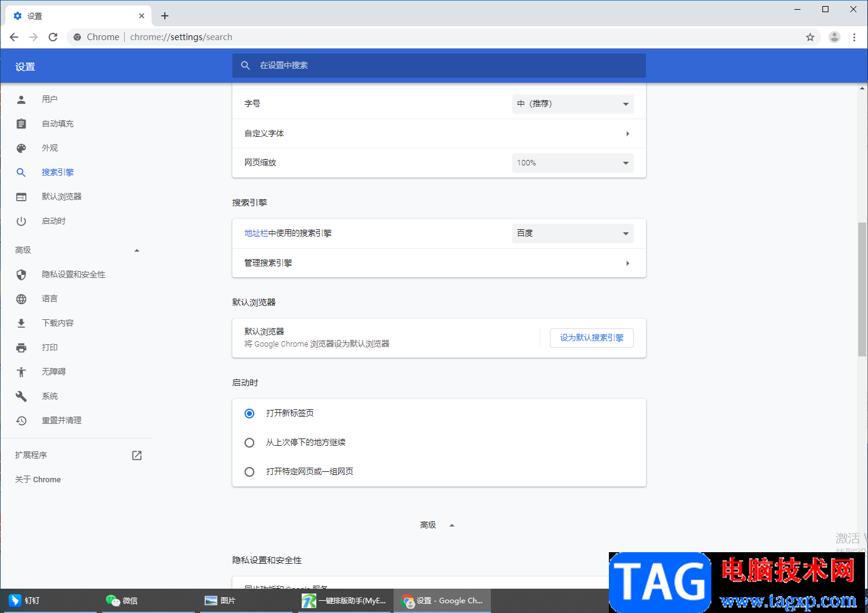The width and height of the screenshot is (868, 613).
Task: Open 自动填充 in settings sidebar
Action: click(x=58, y=123)
